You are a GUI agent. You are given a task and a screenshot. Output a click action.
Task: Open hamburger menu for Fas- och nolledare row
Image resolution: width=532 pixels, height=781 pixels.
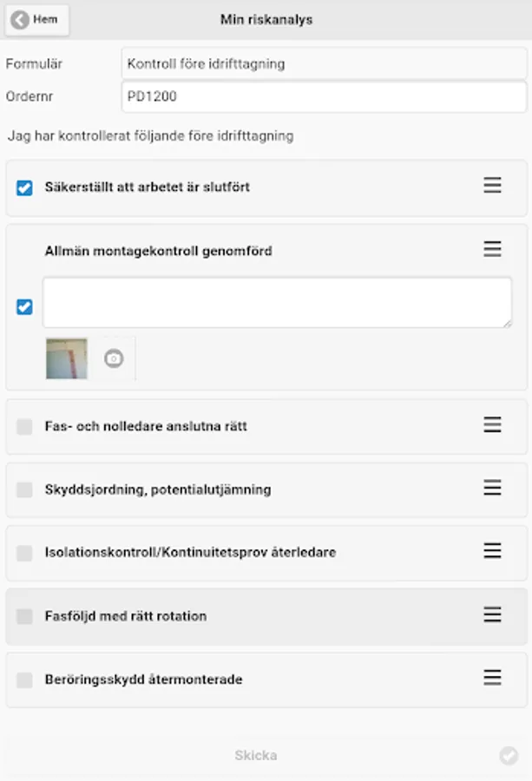click(x=492, y=425)
